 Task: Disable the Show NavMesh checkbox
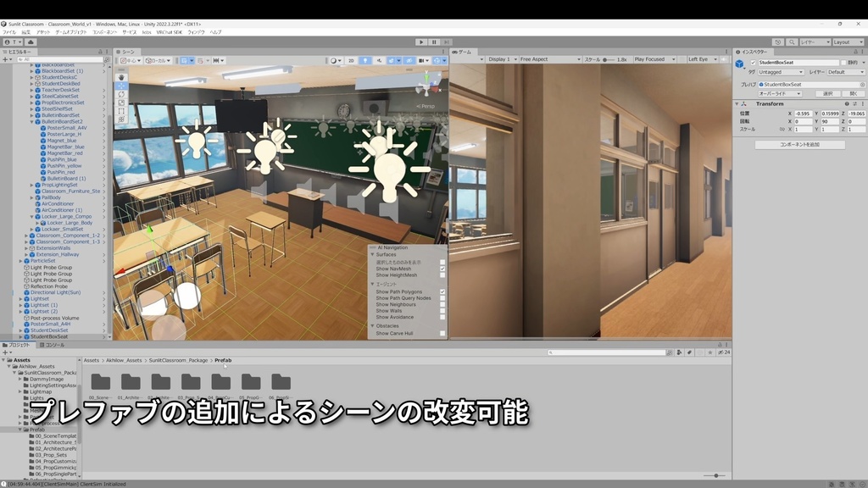pyautogui.click(x=442, y=269)
